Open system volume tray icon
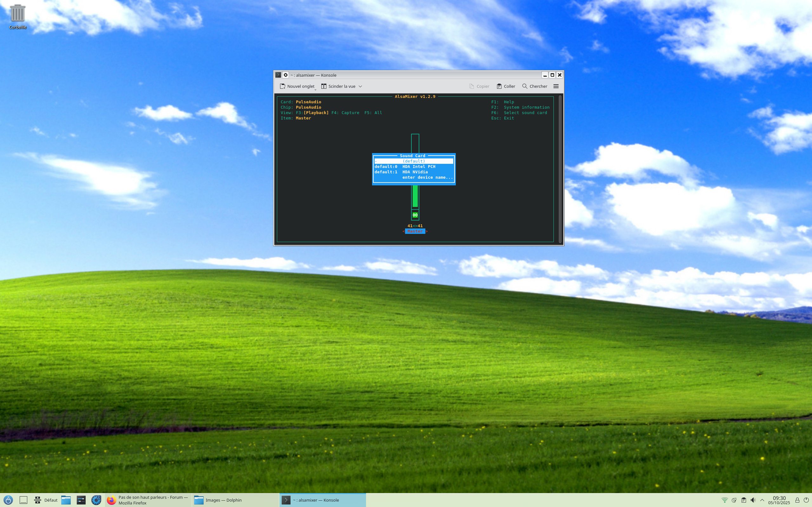812x507 pixels. [x=753, y=500]
